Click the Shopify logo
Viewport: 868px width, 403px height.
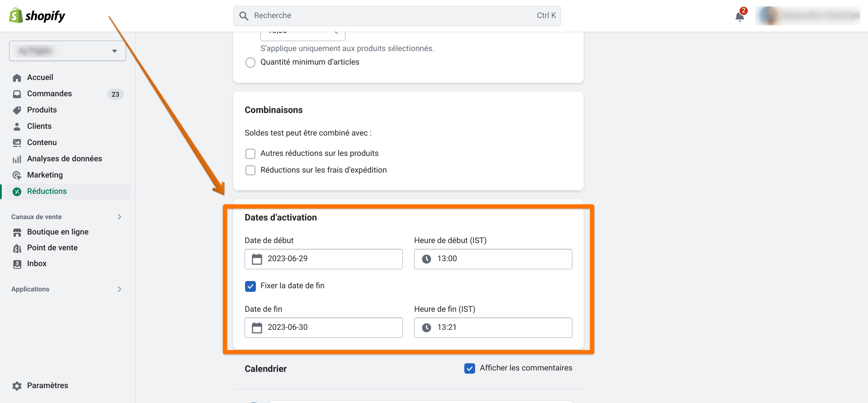click(x=37, y=16)
